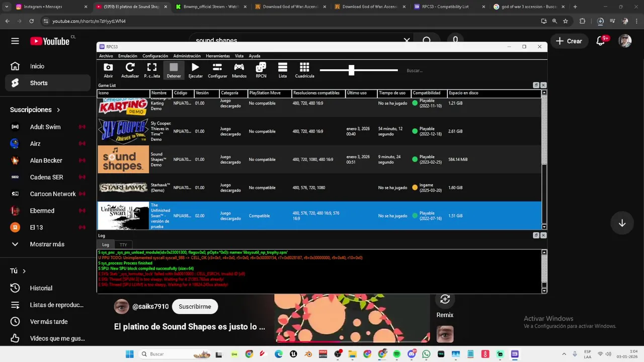Open the YouTube account avatar menu

click(625, 41)
